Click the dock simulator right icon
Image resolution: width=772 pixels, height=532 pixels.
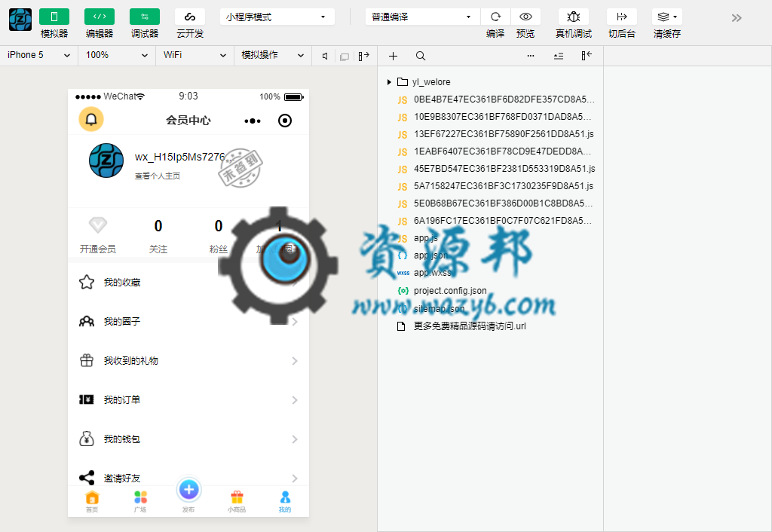point(364,56)
